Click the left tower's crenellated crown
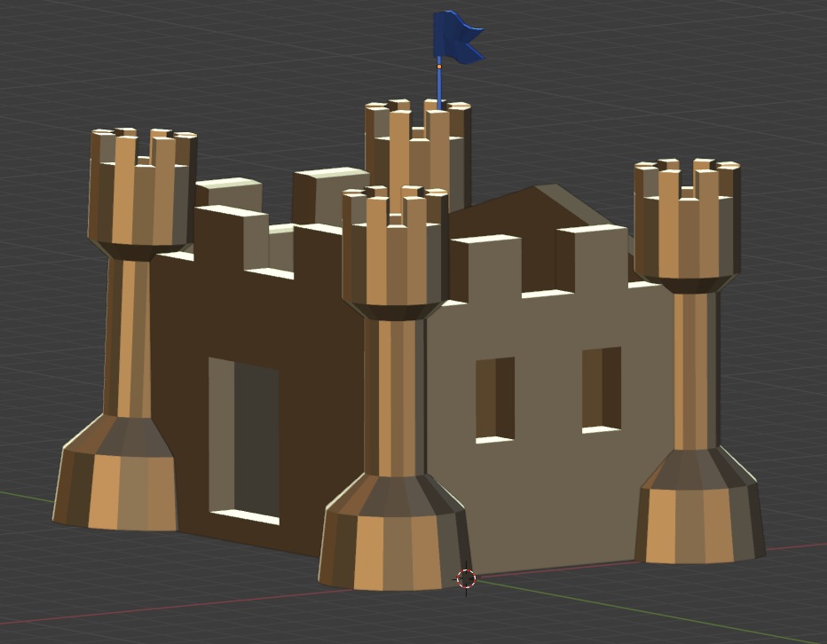 pos(142,191)
